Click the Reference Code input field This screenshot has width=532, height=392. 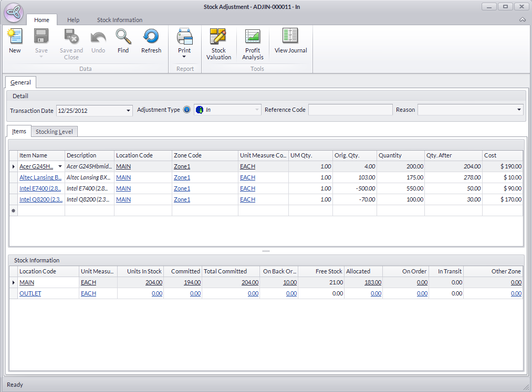350,110
